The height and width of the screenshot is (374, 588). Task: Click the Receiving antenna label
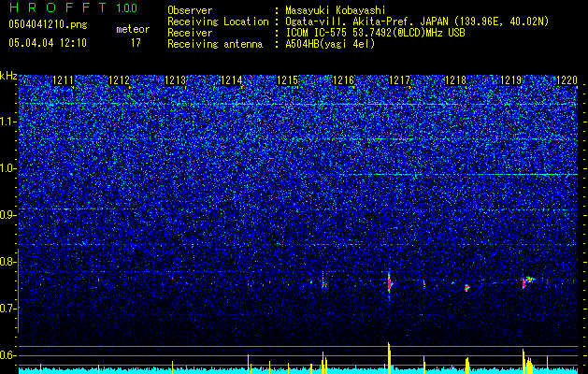pos(215,44)
